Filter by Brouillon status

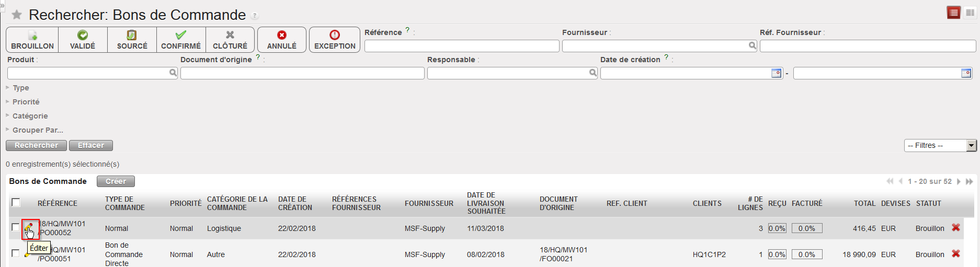tap(32, 40)
